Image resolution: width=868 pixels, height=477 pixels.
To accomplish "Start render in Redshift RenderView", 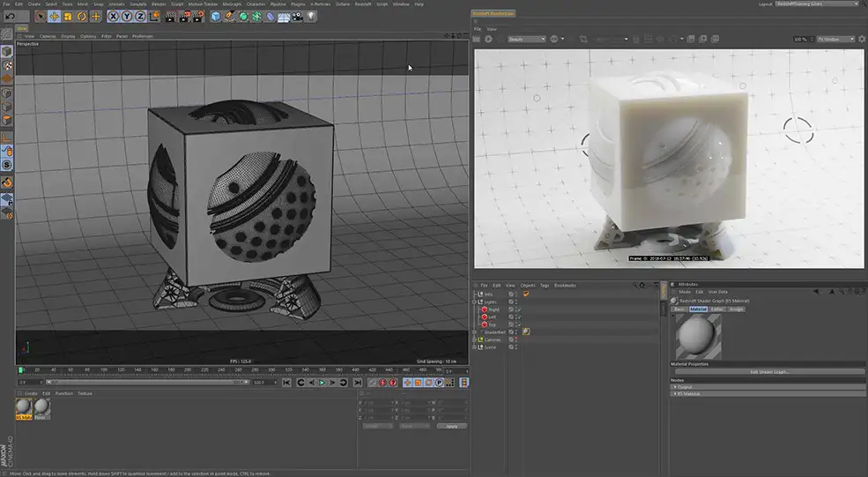I will point(488,39).
